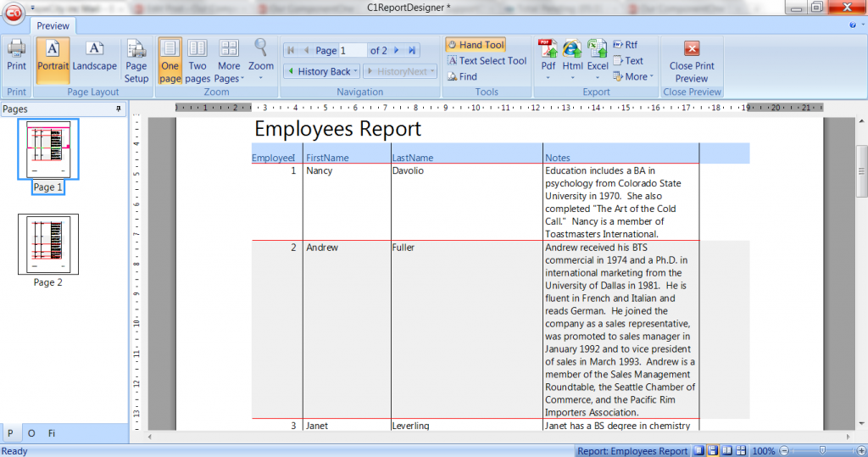Open Excel export dropdown arrow
This screenshot has height=457, width=868.
point(598,77)
